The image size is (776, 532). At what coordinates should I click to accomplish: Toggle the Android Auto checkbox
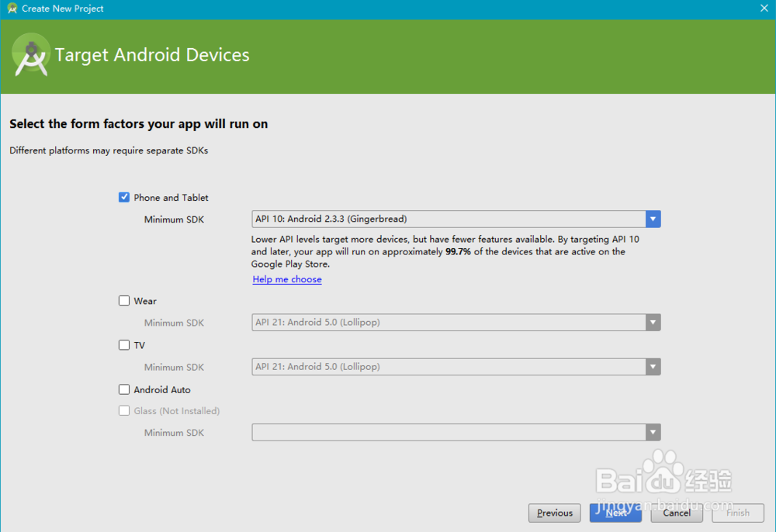coord(124,390)
